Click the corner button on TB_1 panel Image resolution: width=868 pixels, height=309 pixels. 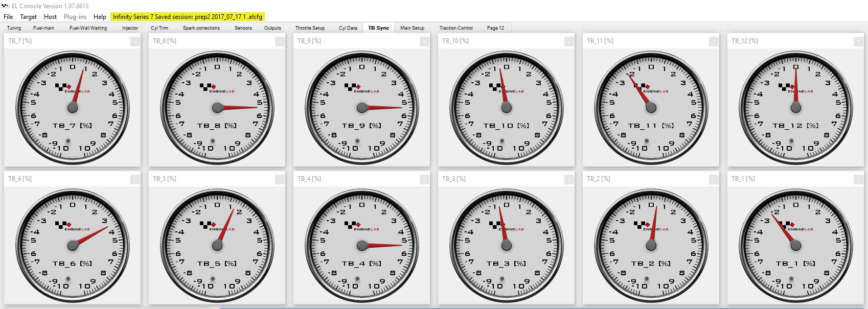point(858,179)
